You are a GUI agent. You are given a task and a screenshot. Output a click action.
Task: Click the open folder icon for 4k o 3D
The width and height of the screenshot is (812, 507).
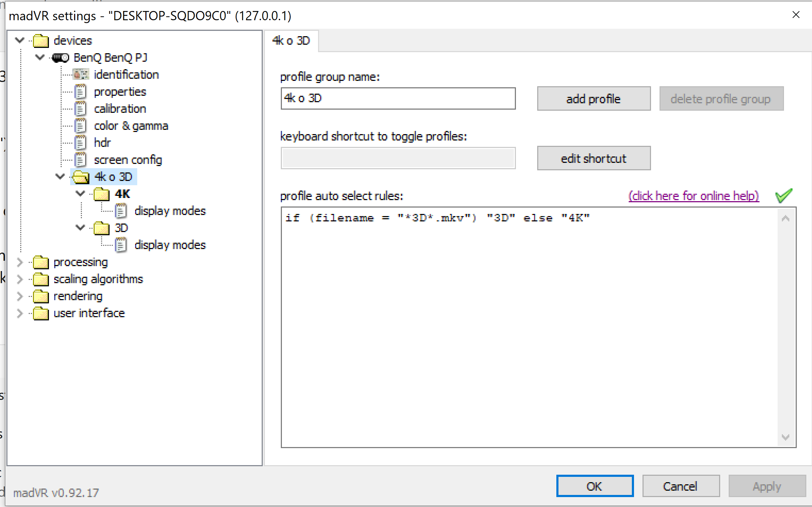[x=81, y=177]
